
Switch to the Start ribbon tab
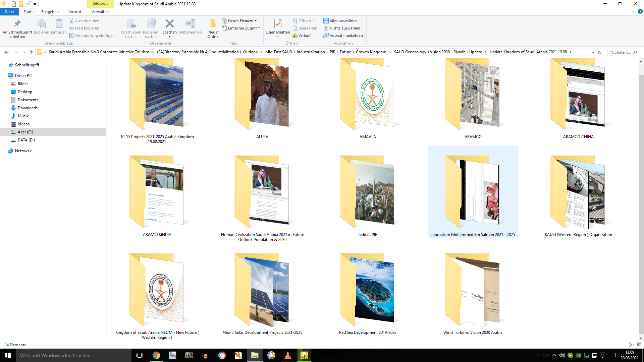tap(28, 12)
